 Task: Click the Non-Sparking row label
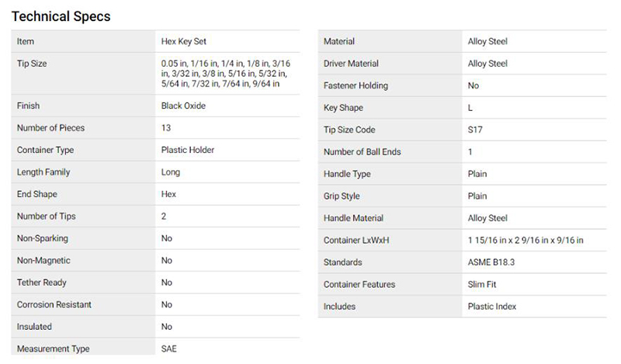[42, 238]
